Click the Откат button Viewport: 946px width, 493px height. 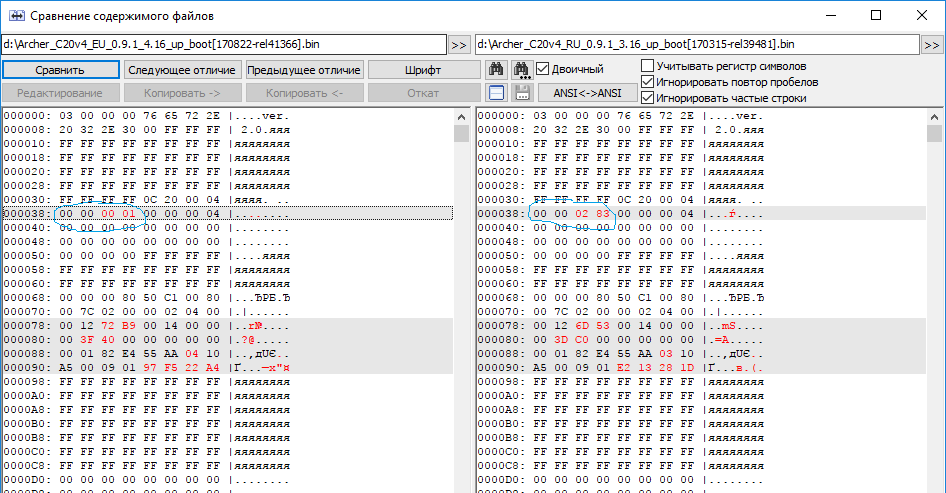click(x=423, y=93)
